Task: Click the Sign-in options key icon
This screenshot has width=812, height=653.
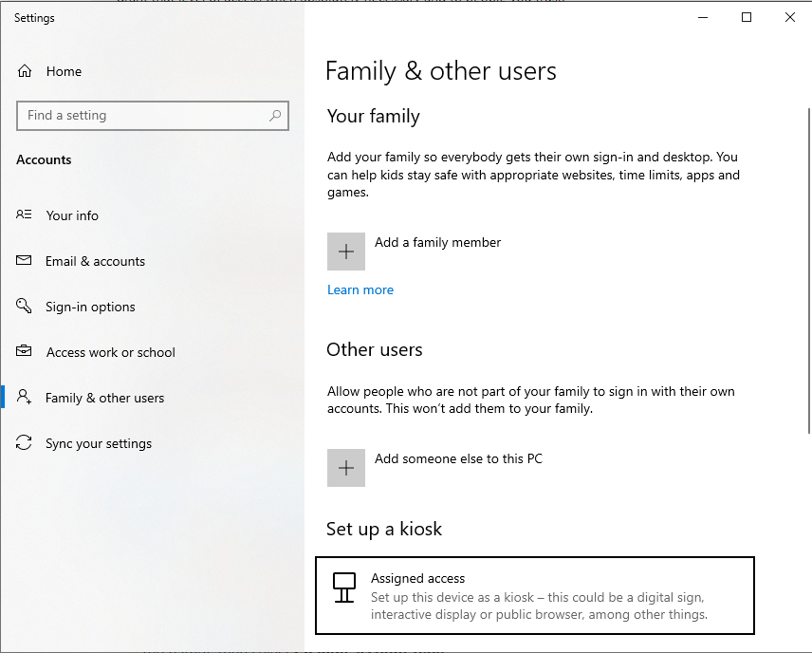Action: pos(24,306)
